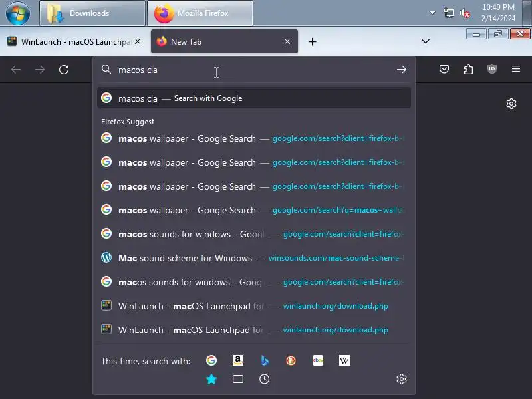This screenshot has height=399, width=532.
Task: Click the 'This time, search with:' label
Action: coord(146,361)
